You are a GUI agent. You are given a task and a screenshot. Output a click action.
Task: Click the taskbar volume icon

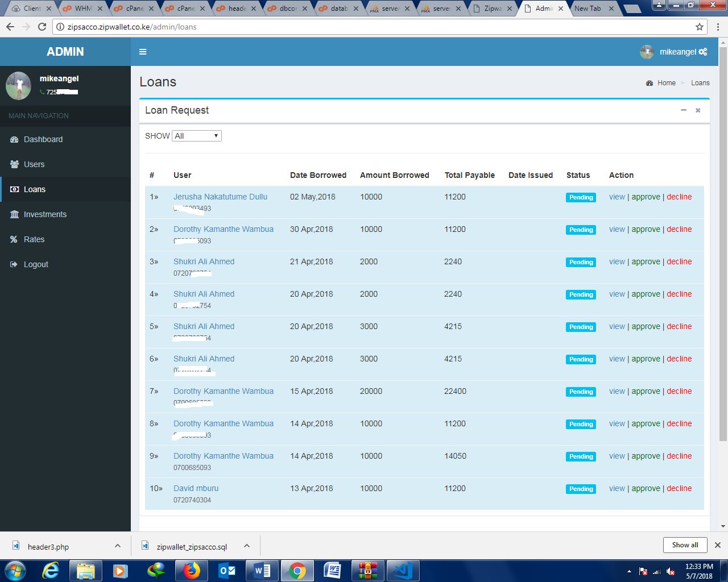[671, 571]
